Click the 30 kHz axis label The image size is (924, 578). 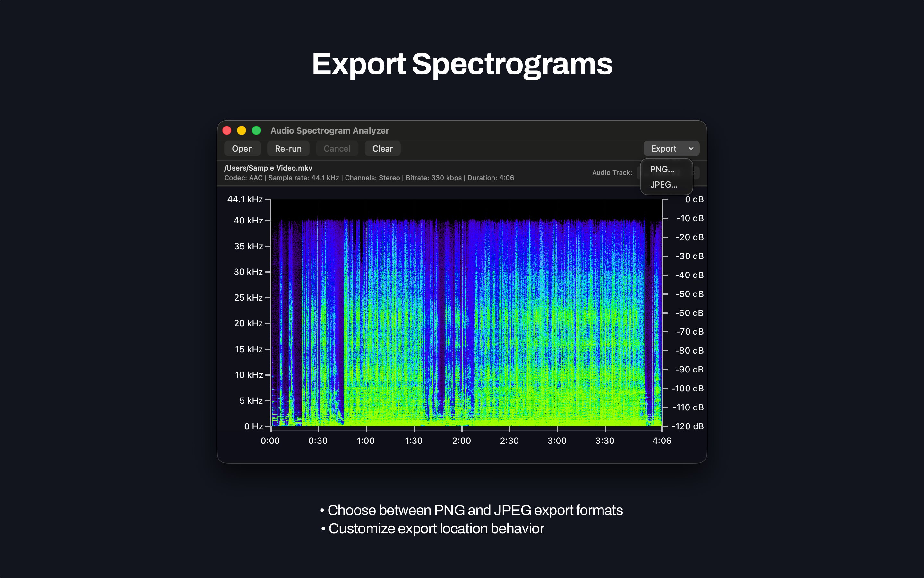248,272
